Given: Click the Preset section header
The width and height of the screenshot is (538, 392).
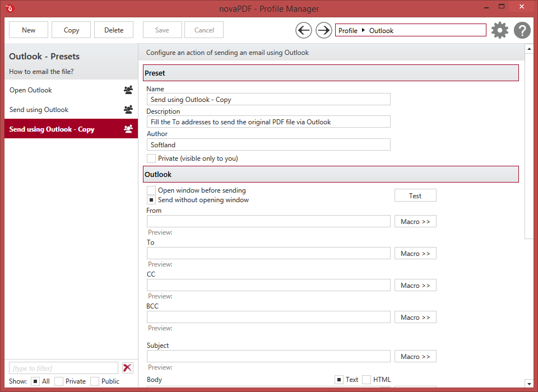Looking at the screenshot, I should point(331,73).
